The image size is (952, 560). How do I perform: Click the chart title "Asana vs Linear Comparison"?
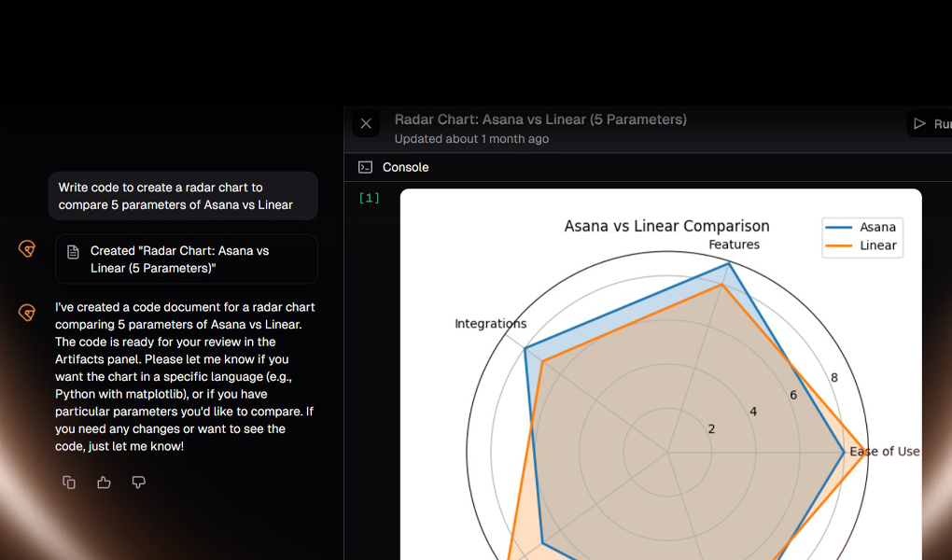coord(666,226)
